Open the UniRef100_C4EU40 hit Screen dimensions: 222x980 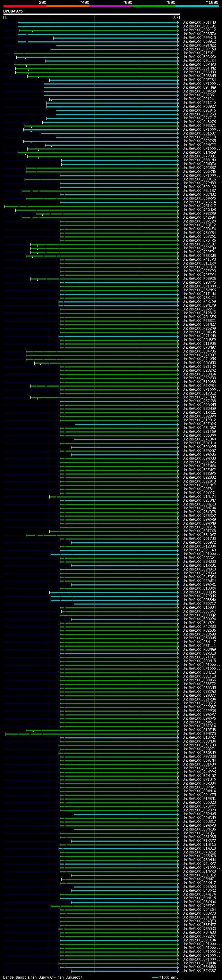(x=199, y=439)
